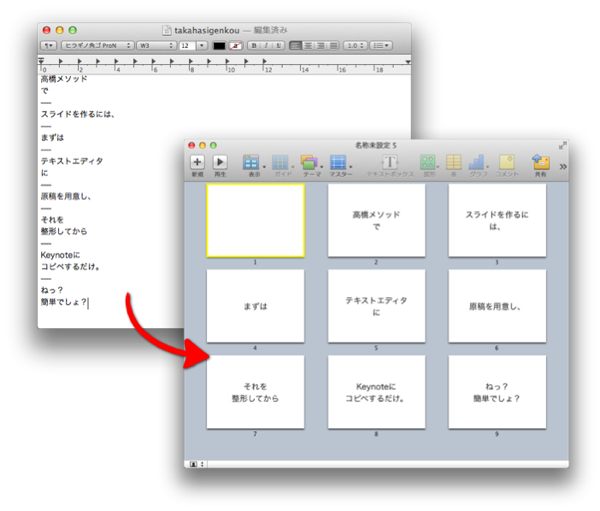
Task: Align text right
Action: 321,46
